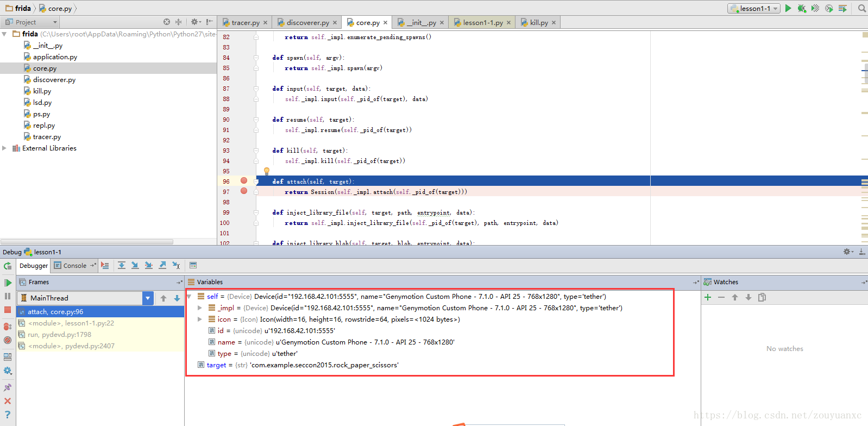Select the Debugger tab
This screenshot has height=426, width=868.
[x=33, y=266]
